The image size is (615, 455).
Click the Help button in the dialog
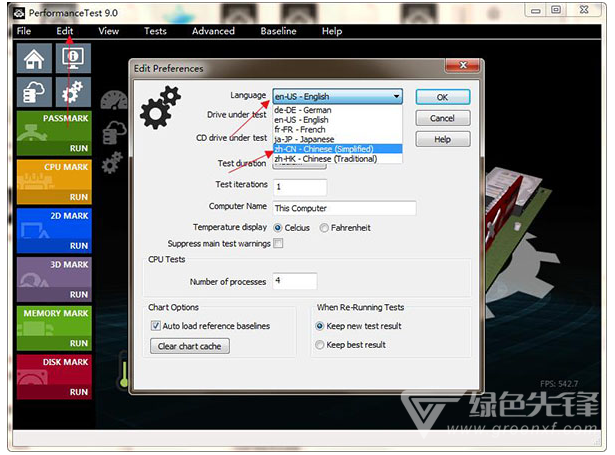pos(443,139)
